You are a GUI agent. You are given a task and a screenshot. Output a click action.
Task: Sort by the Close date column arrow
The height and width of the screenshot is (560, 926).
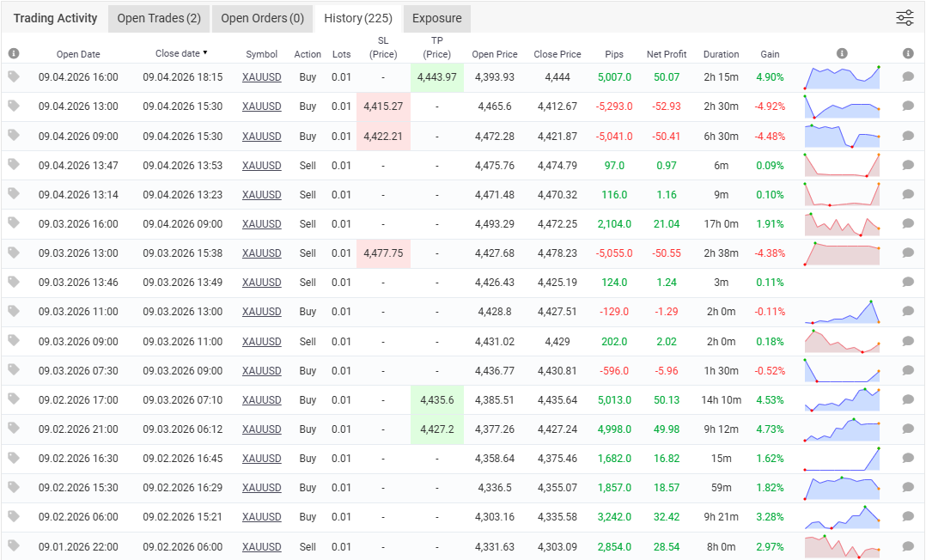pos(205,52)
